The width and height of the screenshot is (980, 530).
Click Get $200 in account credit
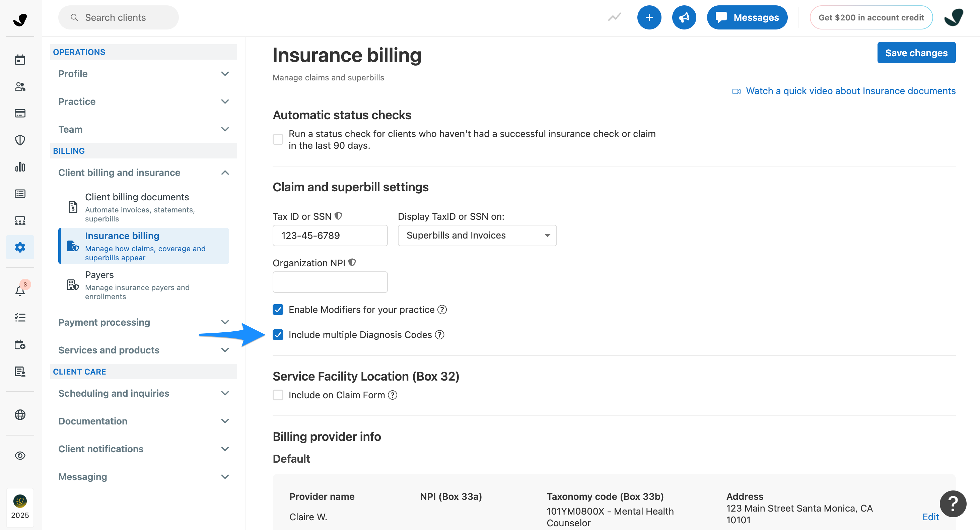point(871,17)
